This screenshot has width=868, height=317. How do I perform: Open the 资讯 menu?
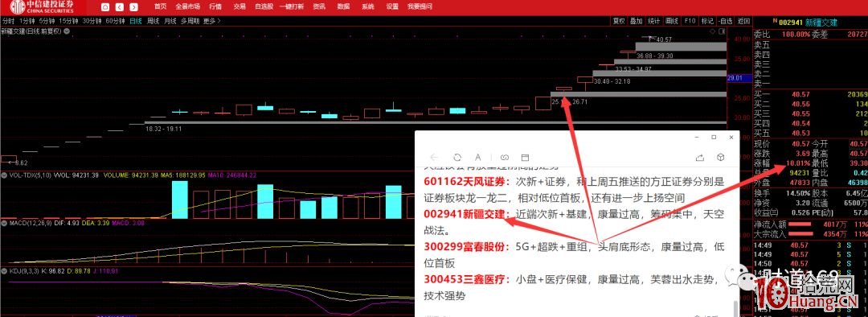pos(319,6)
